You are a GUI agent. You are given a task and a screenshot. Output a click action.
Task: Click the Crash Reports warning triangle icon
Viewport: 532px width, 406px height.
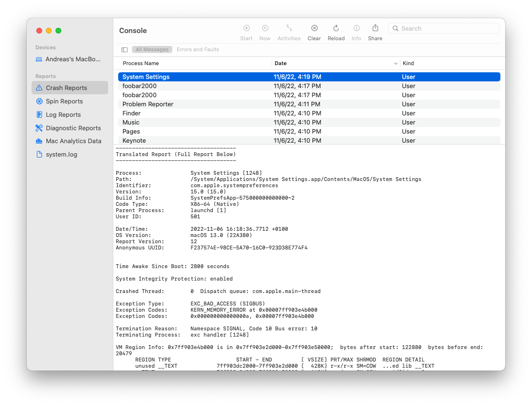coord(39,88)
